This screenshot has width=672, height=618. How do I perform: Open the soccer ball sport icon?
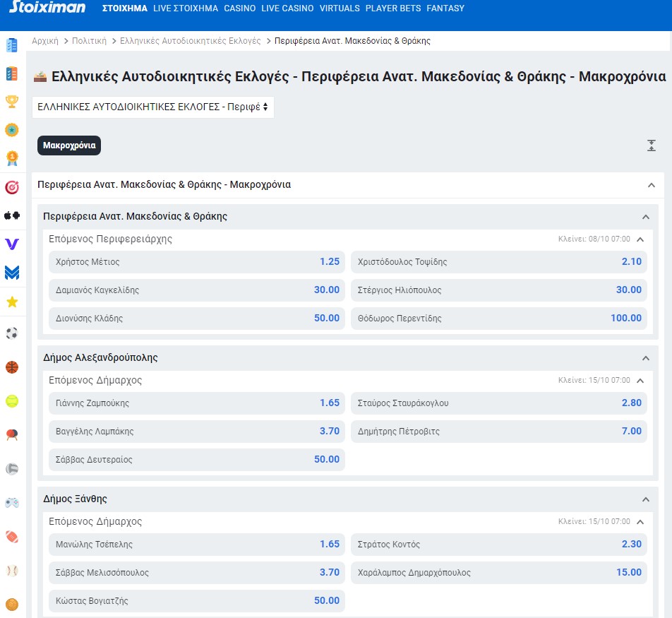pyautogui.click(x=11, y=333)
